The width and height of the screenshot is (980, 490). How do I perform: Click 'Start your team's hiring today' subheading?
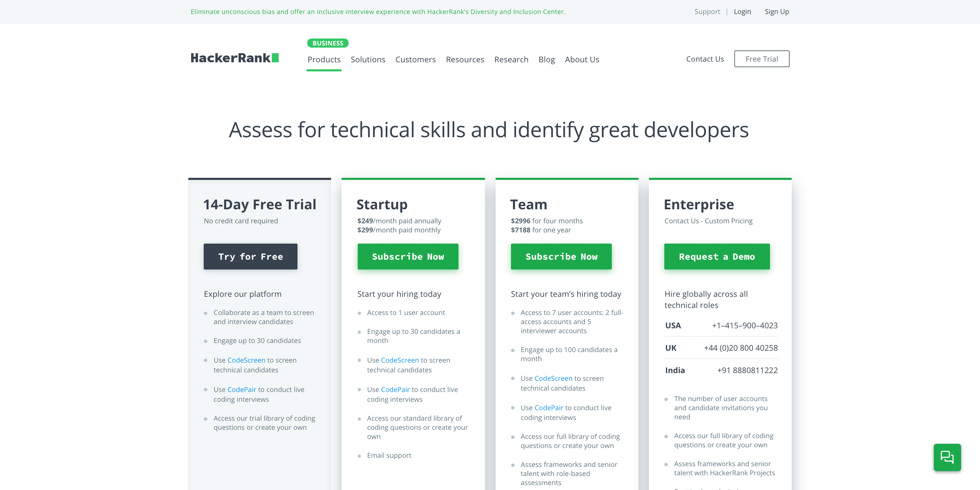point(566,294)
